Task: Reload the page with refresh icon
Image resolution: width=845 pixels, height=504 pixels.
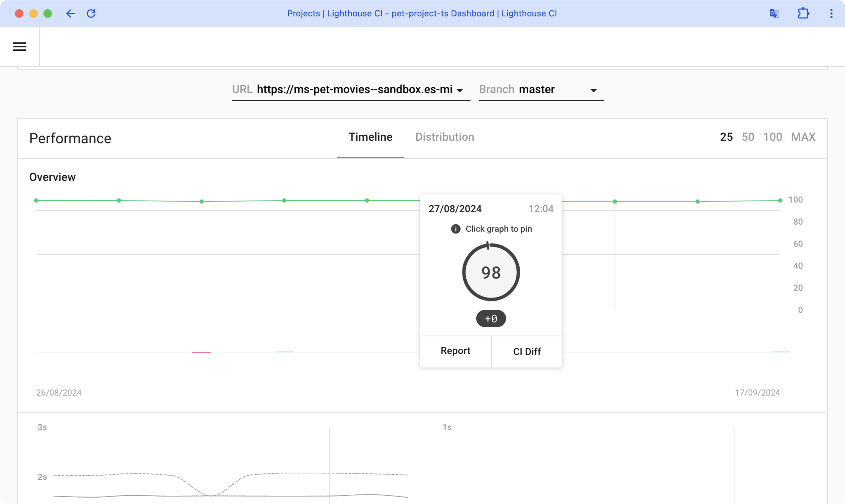Action: [x=91, y=14]
